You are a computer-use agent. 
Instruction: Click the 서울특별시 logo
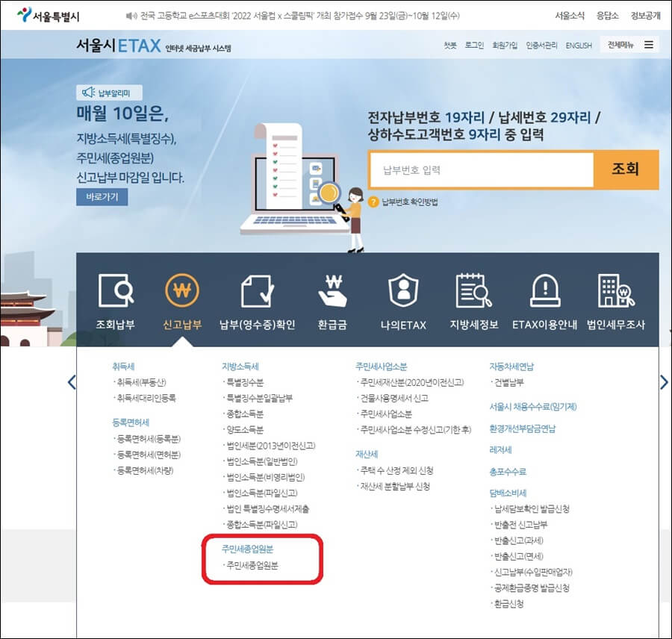coord(48,16)
